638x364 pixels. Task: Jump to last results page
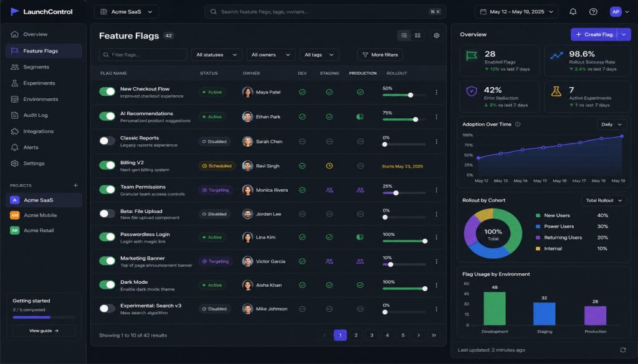pos(434,335)
